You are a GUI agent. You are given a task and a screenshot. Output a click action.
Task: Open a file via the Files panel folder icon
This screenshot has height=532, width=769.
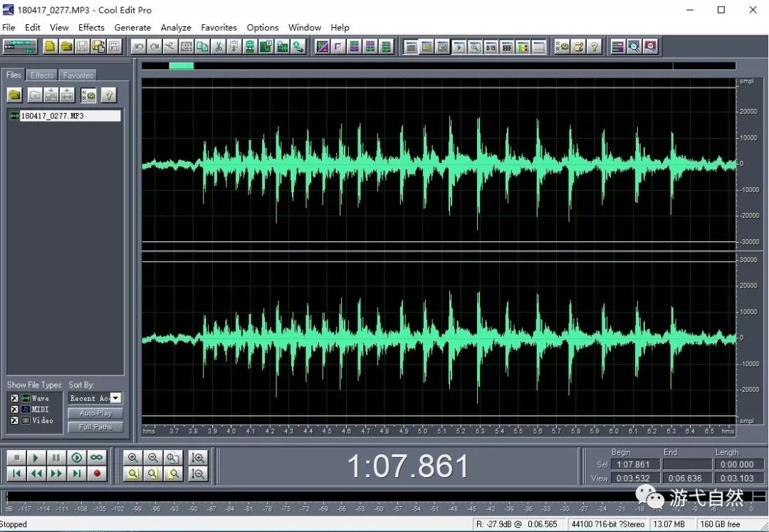pos(15,95)
